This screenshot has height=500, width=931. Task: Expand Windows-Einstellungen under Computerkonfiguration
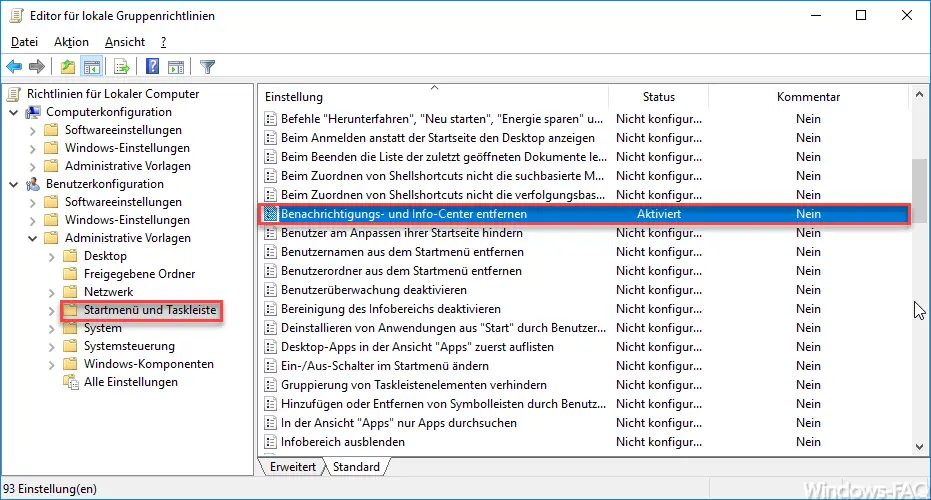tap(33, 148)
